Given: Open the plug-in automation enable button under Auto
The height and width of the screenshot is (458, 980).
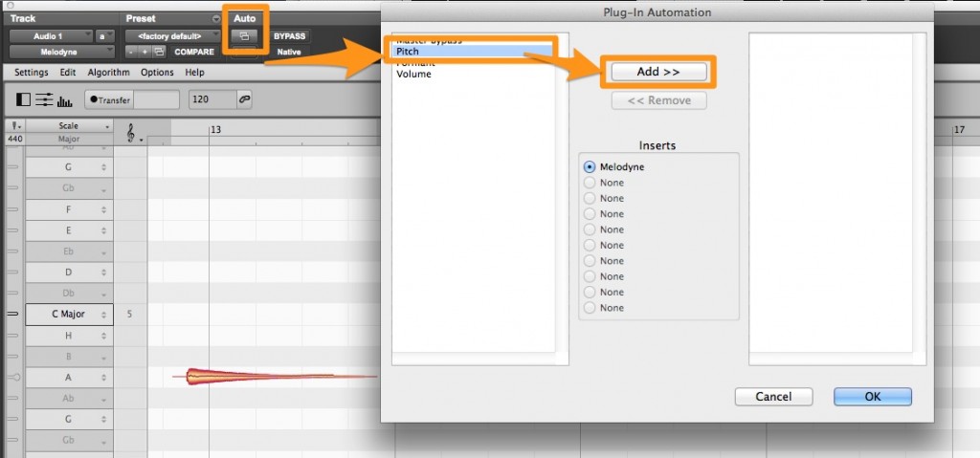Looking at the screenshot, I should [x=244, y=36].
